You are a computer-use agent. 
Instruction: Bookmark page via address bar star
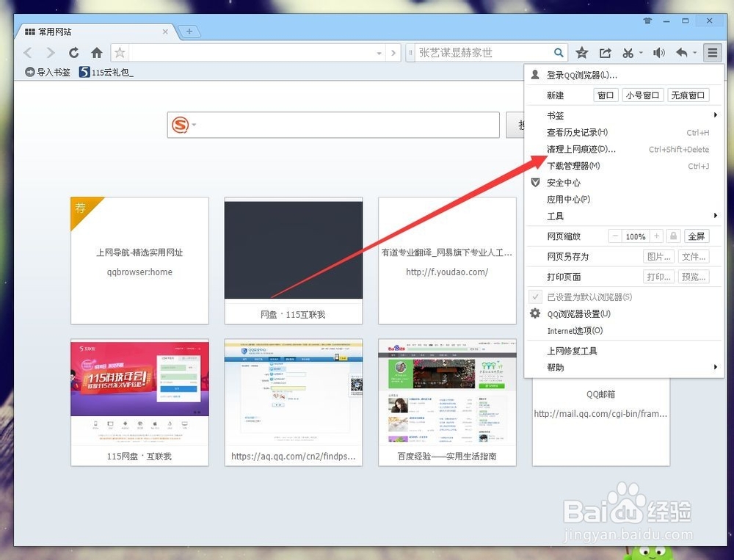click(120, 52)
